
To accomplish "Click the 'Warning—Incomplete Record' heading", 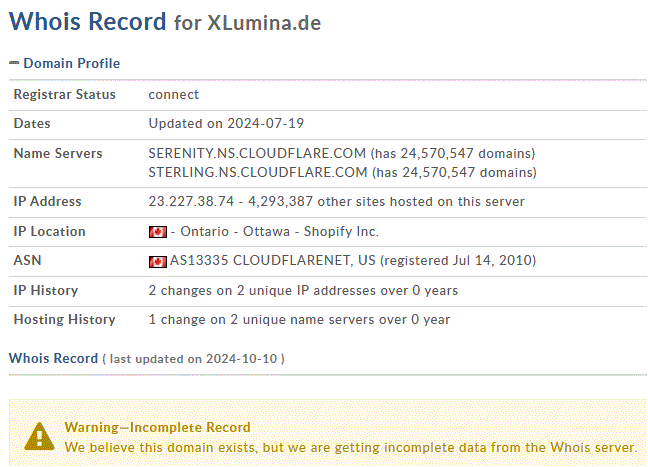I will pos(157,427).
